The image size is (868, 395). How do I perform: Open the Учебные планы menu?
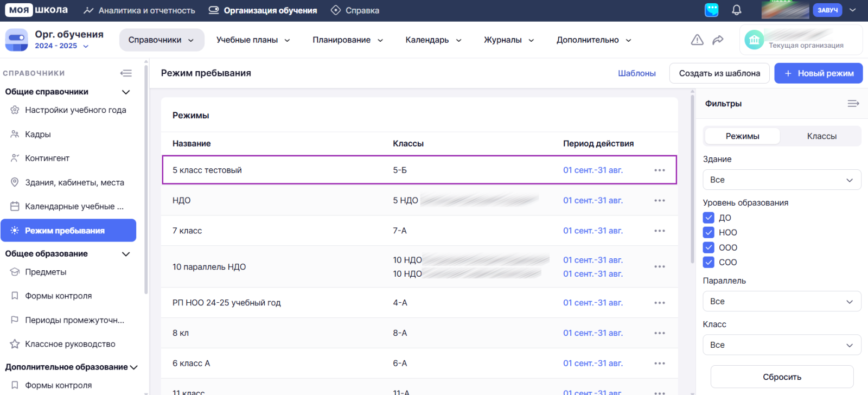tap(253, 40)
